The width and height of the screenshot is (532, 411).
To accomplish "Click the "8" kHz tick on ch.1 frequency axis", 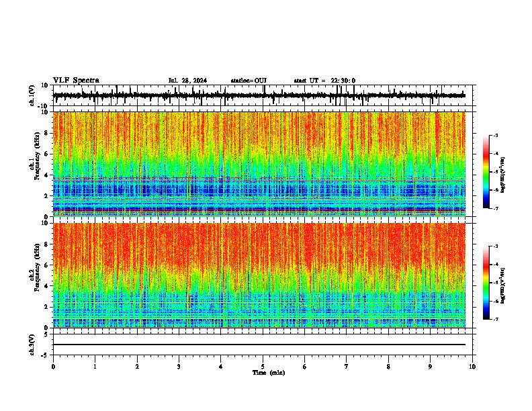I will point(46,133).
